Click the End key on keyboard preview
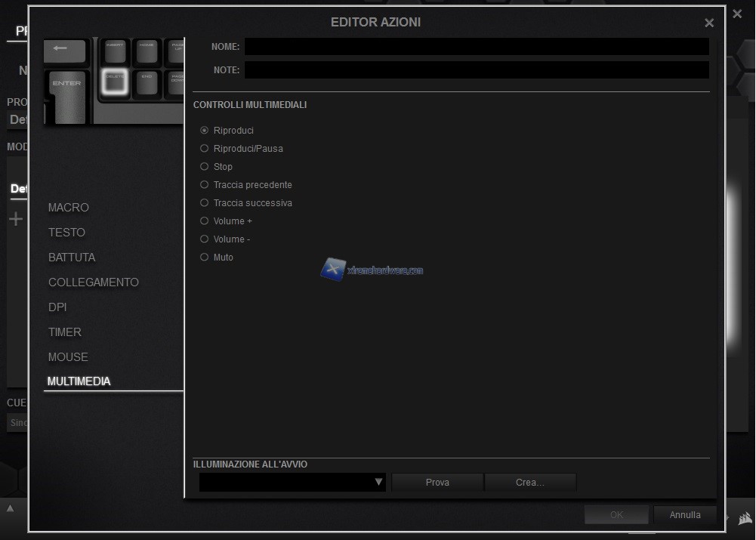756x540 pixels. point(147,82)
